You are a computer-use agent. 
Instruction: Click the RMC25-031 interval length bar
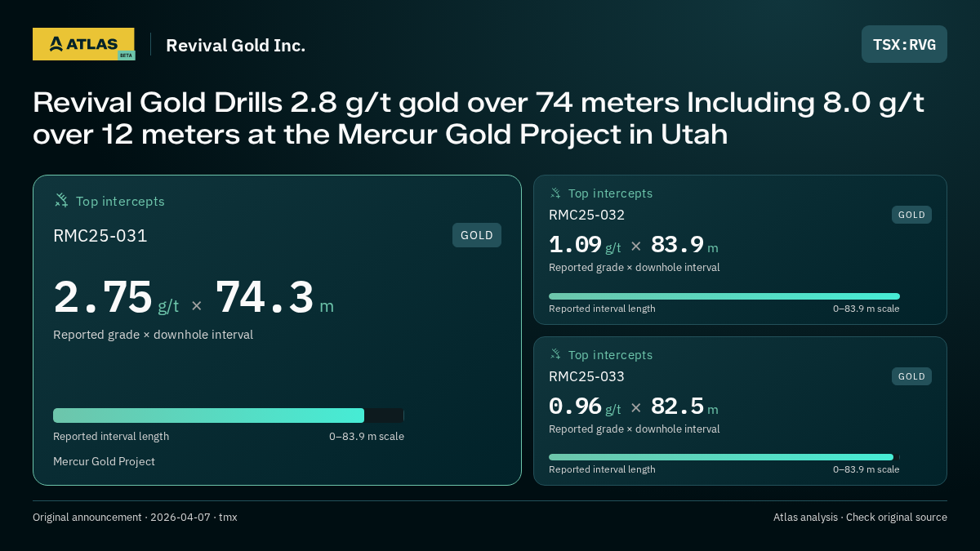click(229, 415)
